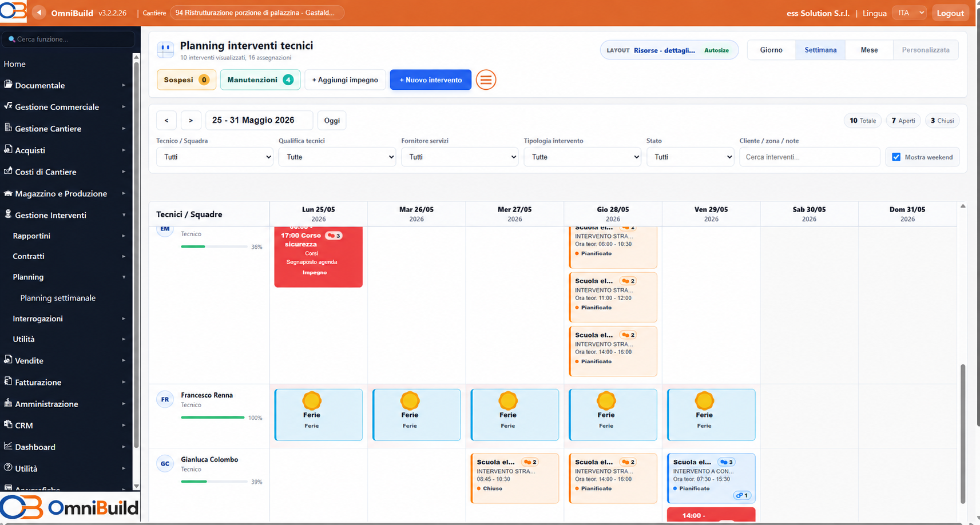Click the Gestione Commerciale sidebar icon
980x525 pixels.
pyautogui.click(x=8, y=106)
